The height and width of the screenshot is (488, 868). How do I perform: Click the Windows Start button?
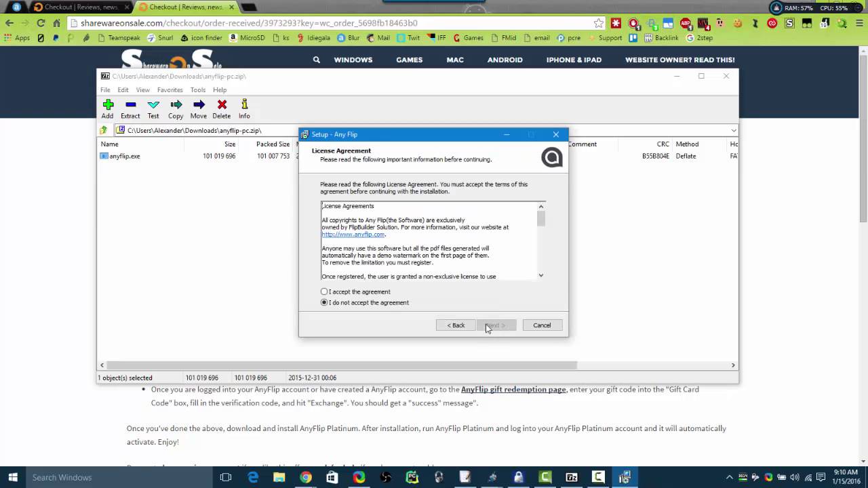coord(12,477)
